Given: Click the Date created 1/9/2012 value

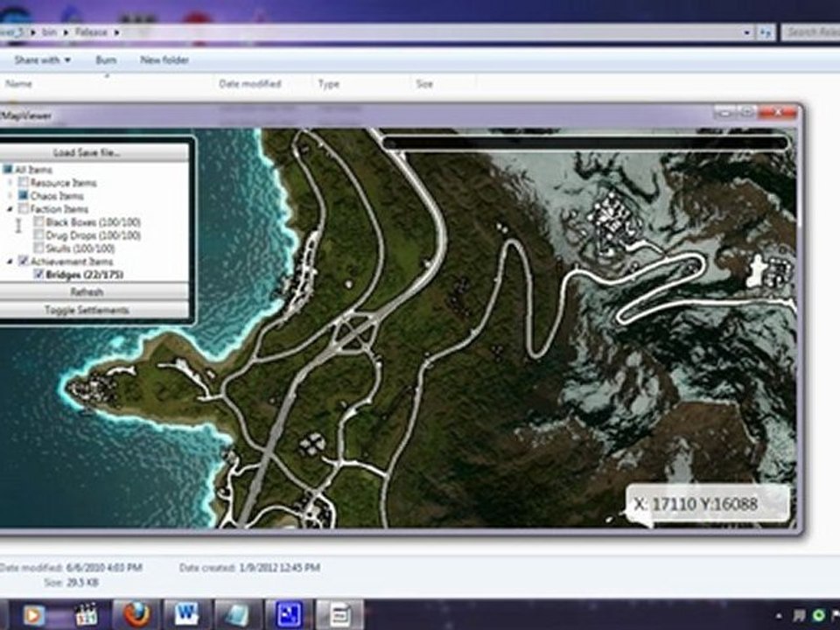Looking at the screenshot, I should 280,567.
